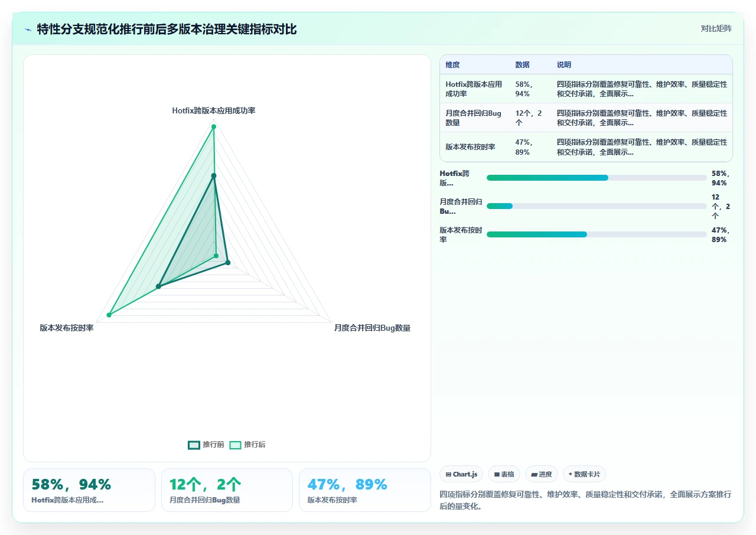
Task: Click the Hotfix row description cell
Action: pos(642,89)
